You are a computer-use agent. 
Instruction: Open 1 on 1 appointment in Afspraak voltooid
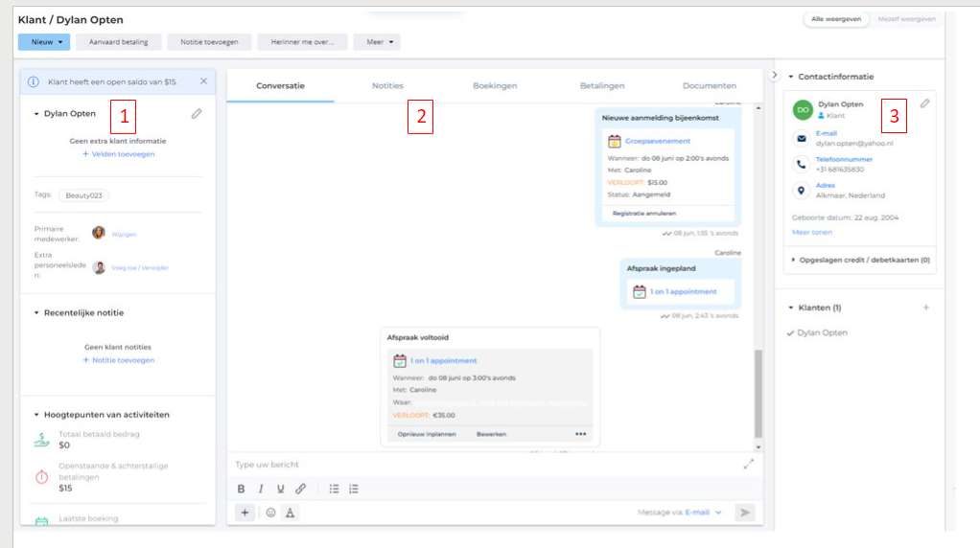point(443,361)
